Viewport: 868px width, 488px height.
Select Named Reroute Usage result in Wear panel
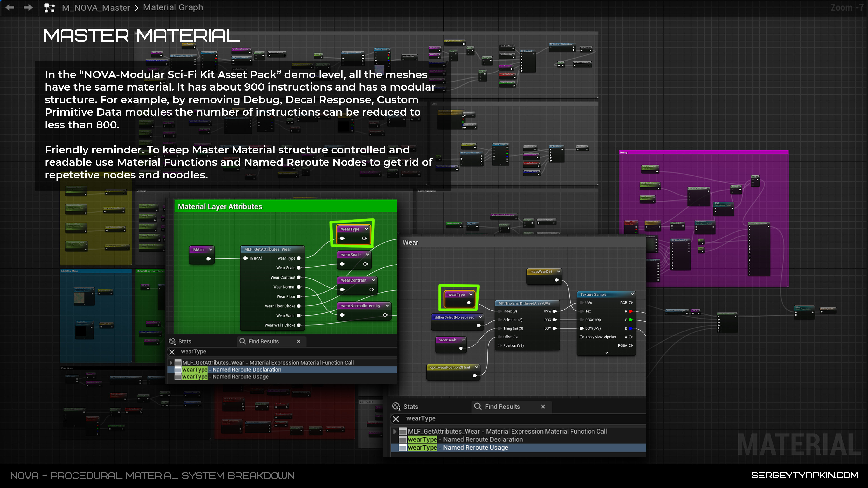[x=518, y=448]
